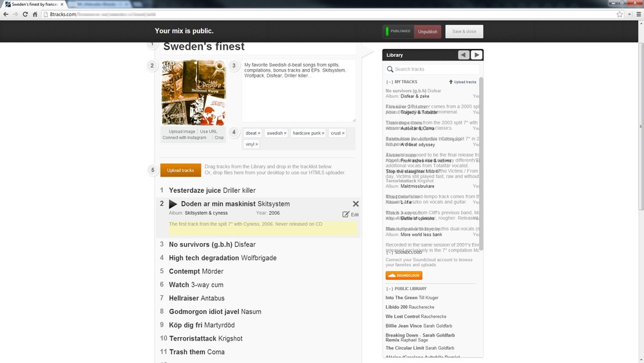The image size is (644, 363).
Task: Select track Trash them Coma
Action: (196, 352)
